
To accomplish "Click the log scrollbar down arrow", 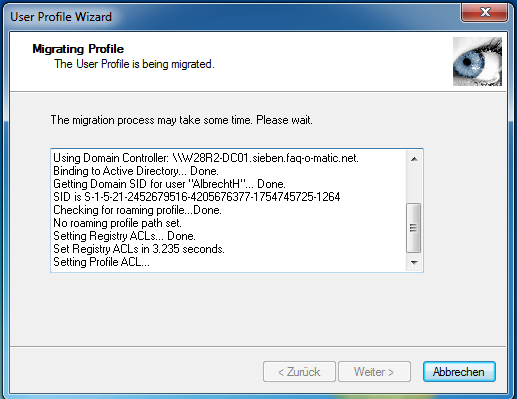I will click(x=414, y=263).
